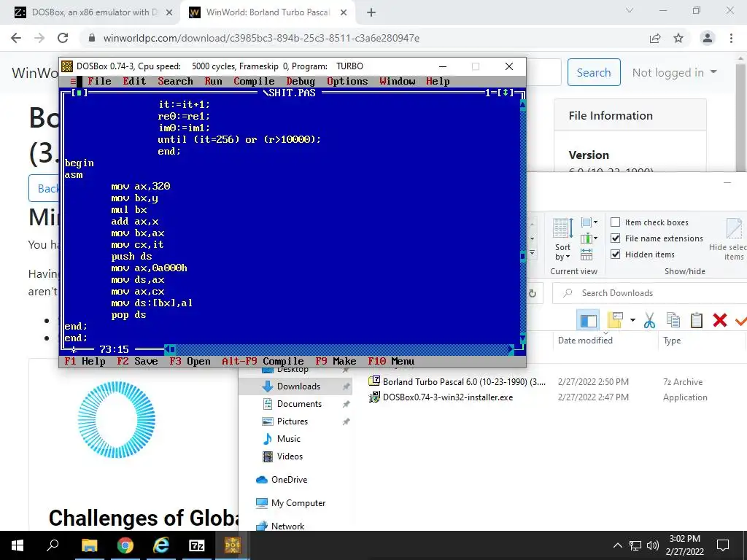Show hidden system tray icons
Screen dimensions: 747x560
[617, 545]
